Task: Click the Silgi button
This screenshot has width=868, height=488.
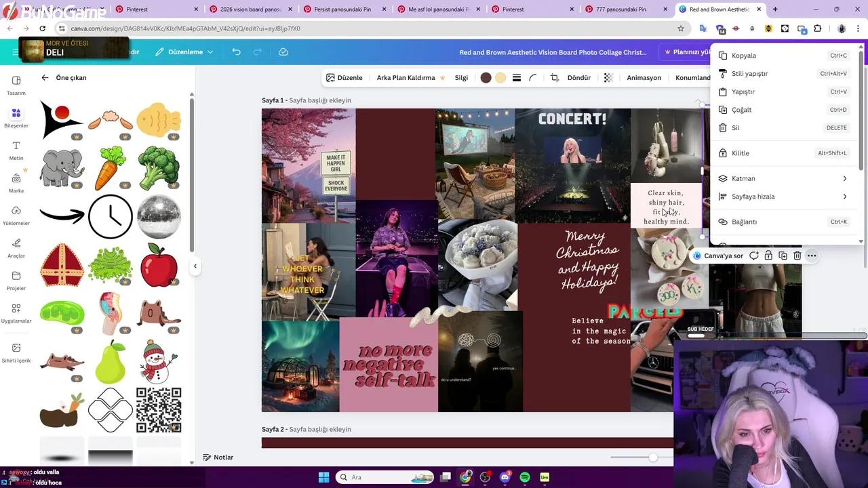Action: pos(461,77)
